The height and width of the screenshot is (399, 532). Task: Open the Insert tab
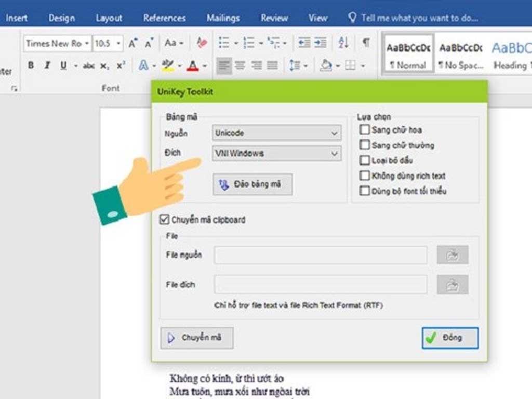click(x=17, y=18)
